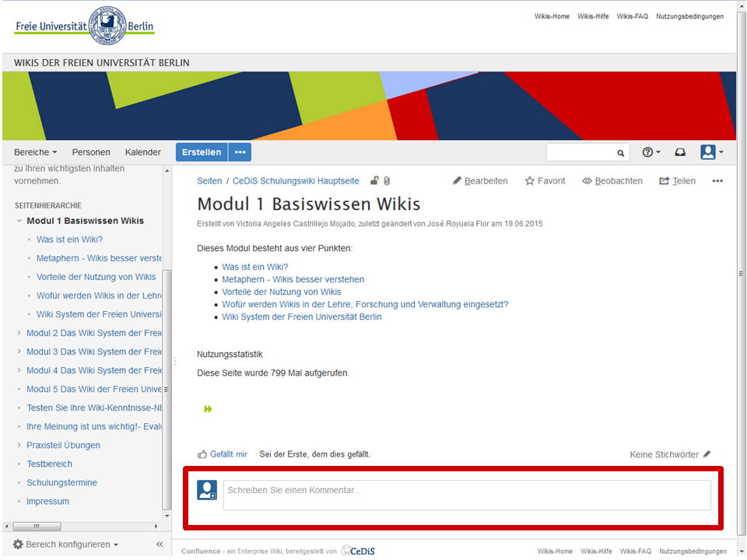Click sidebar horizontal scroll right arrow
The width and height of the screenshot is (747, 560).
point(156,527)
